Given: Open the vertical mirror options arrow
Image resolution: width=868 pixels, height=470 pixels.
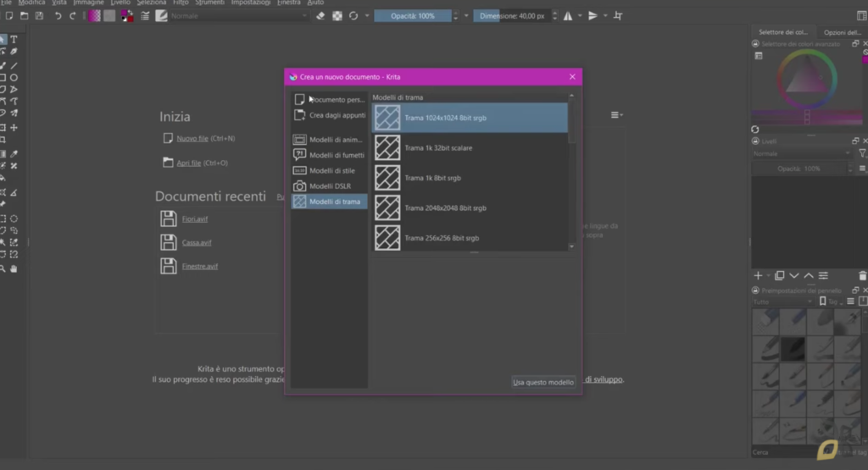Looking at the screenshot, I should (x=605, y=16).
